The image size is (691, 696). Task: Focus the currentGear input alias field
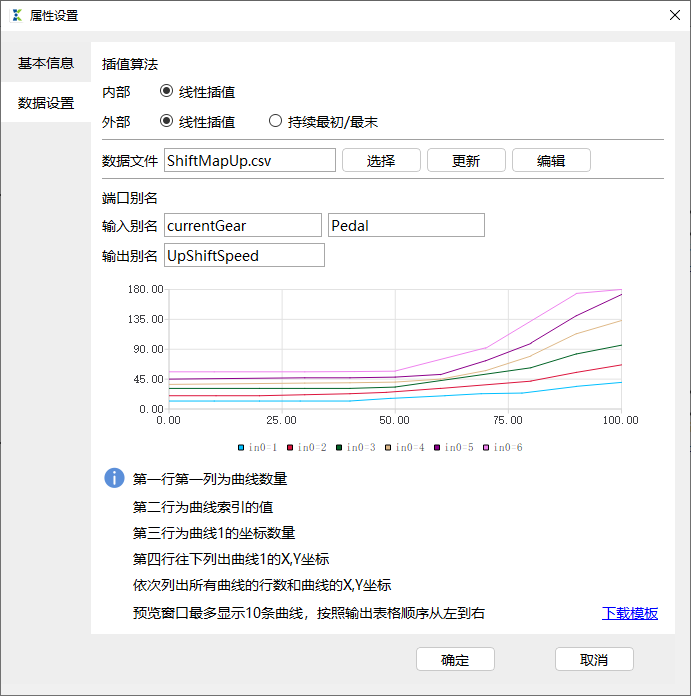coord(243,225)
